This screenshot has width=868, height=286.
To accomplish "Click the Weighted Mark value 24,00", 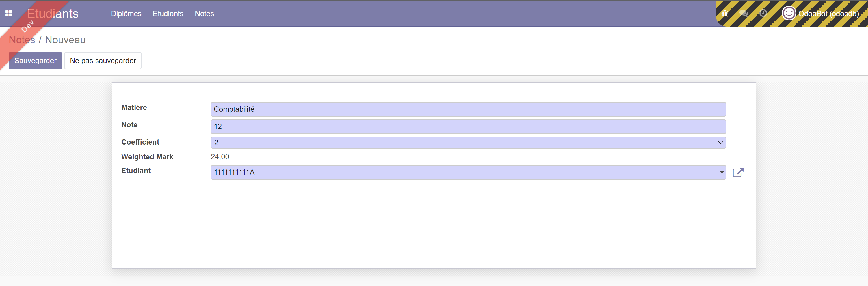I will (220, 157).
